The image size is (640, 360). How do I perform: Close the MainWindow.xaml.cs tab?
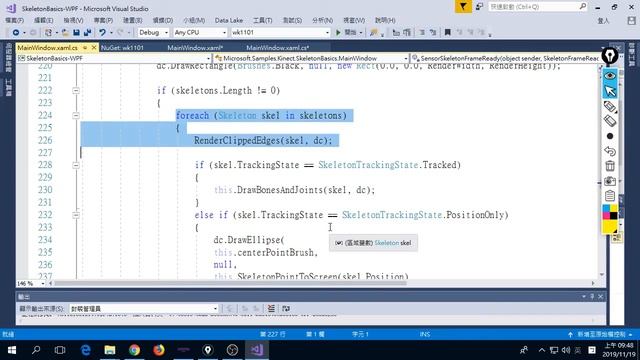pos(94,48)
